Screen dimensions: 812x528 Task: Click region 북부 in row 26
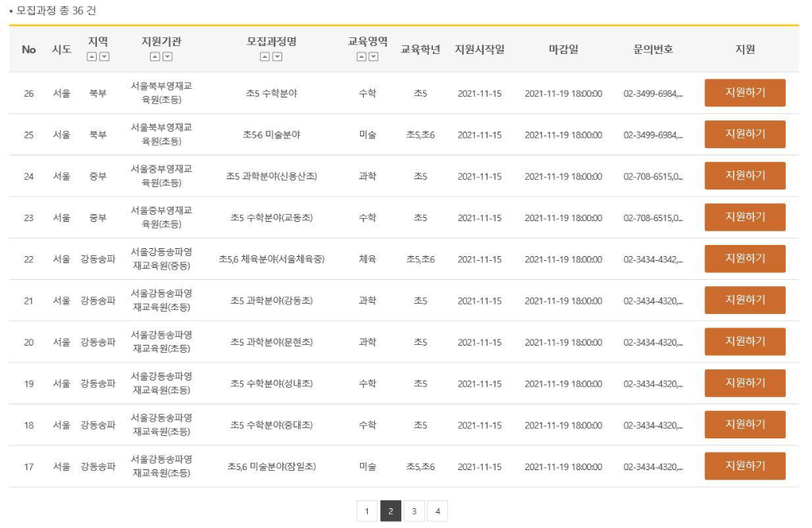pyautogui.click(x=98, y=94)
